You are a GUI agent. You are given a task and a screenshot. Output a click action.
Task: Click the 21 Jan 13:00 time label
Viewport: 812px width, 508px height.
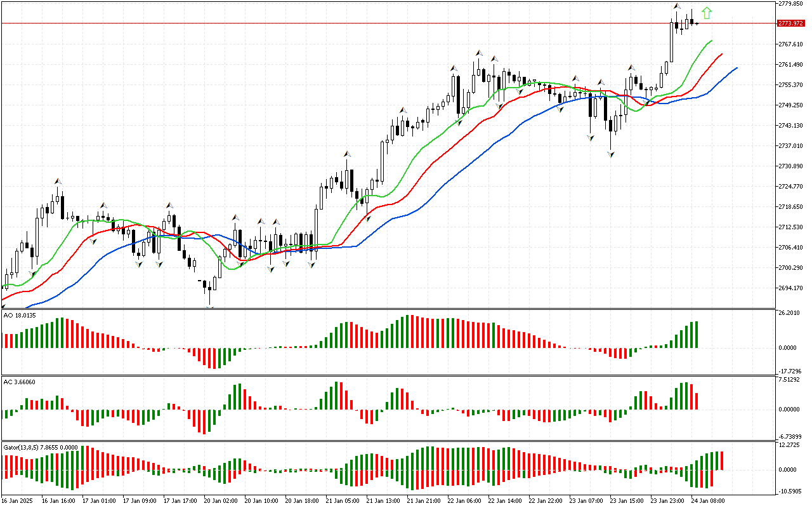point(383,501)
